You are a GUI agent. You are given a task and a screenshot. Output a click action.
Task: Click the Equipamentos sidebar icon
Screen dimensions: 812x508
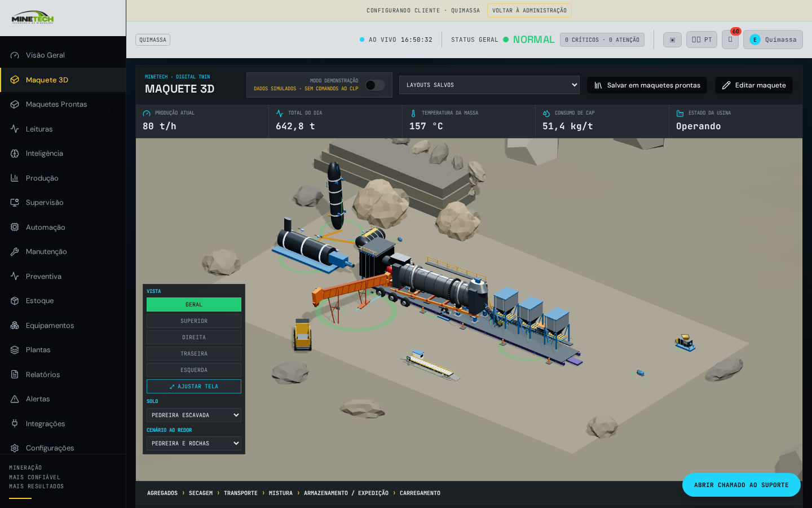(15, 325)
